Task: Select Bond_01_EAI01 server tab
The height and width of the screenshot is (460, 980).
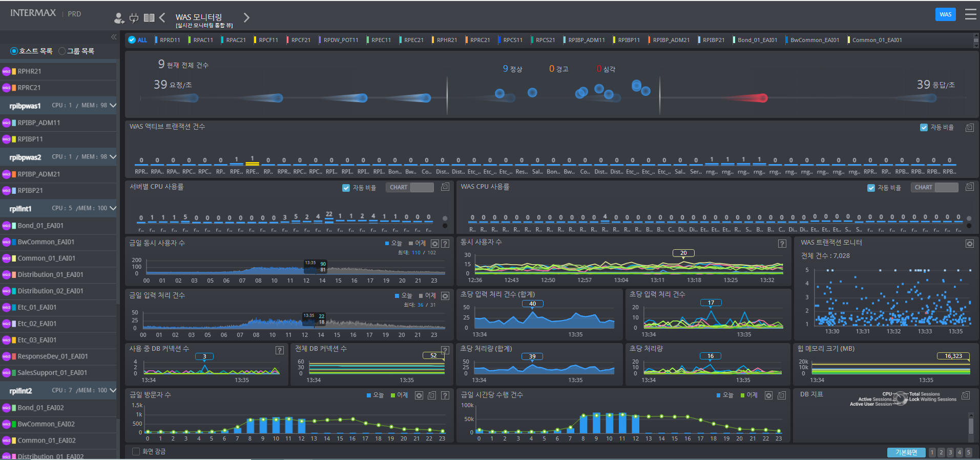Action: point(755,40)
